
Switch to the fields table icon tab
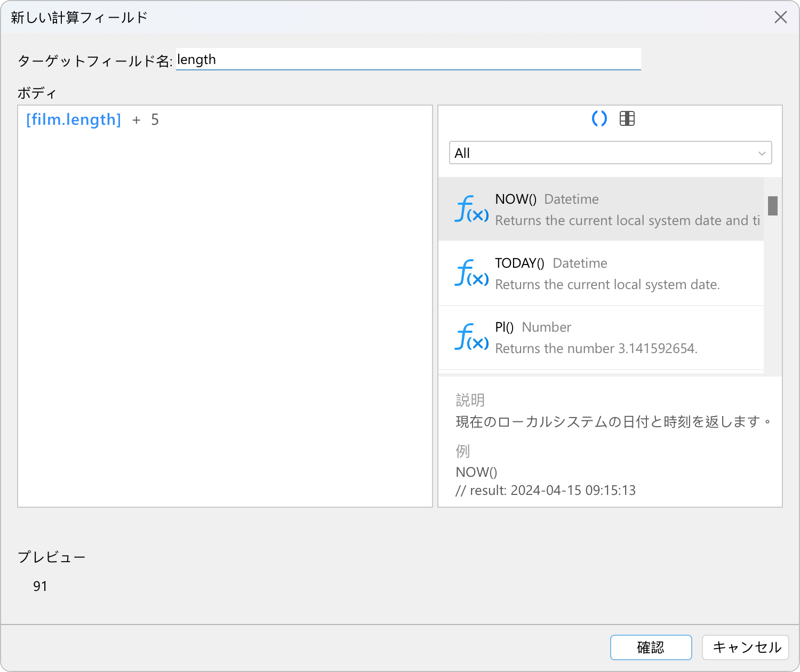(x=627, y=118)
